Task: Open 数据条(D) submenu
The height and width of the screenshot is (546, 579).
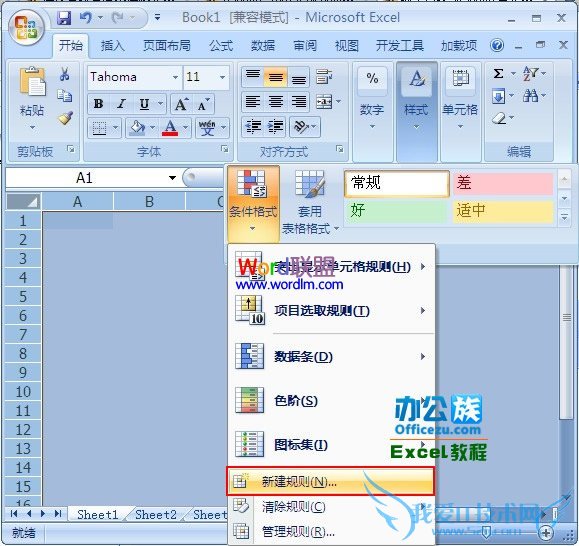Action: pyautogui.click(x=331, y=357)
